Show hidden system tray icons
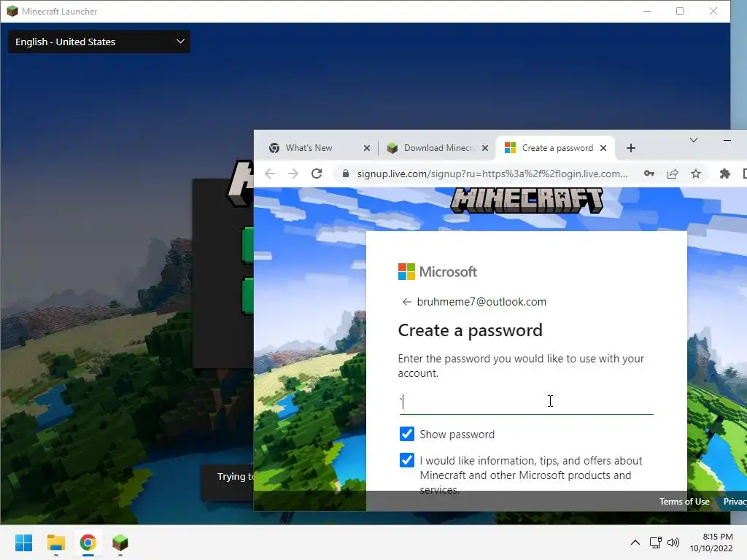The image size is (747, 560). [x=635, y=542]
